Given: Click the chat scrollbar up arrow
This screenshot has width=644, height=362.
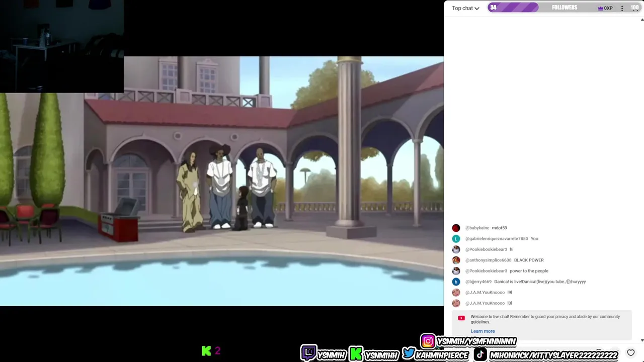Looking at the screenshot, I should coord(641,20).
